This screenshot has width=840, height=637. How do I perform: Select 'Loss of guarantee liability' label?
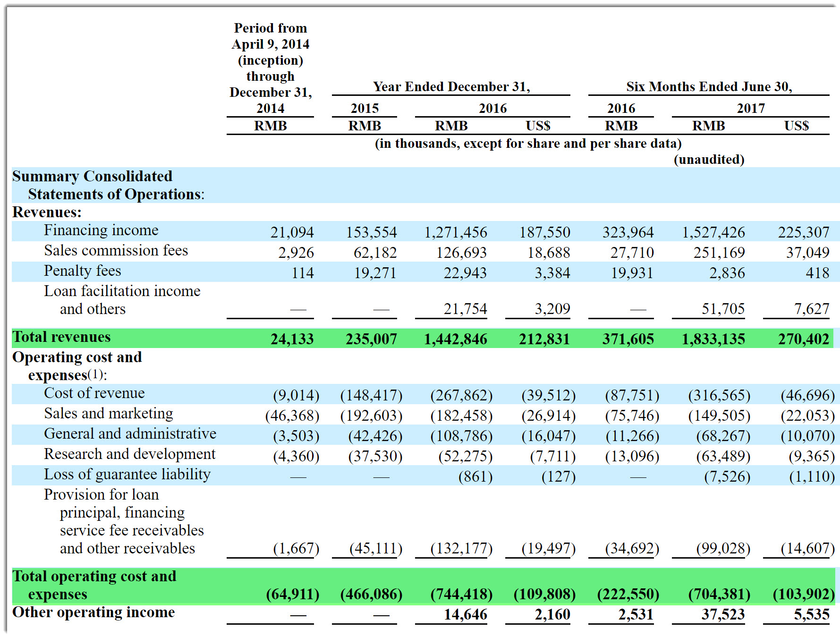127,474
